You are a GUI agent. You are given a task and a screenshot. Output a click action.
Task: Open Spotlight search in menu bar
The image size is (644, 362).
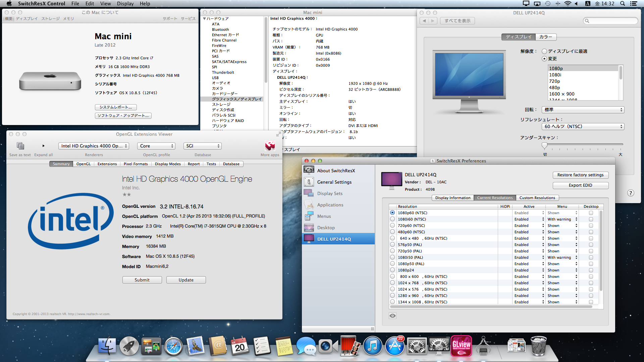623,4
